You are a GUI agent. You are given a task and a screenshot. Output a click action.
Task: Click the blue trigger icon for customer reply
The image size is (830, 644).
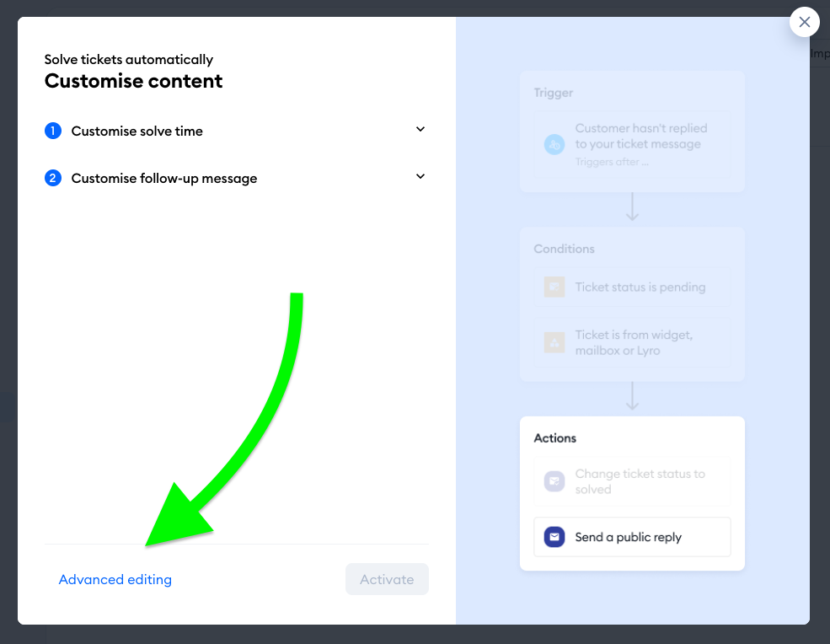pyautogui.click(x=554, y=144)
